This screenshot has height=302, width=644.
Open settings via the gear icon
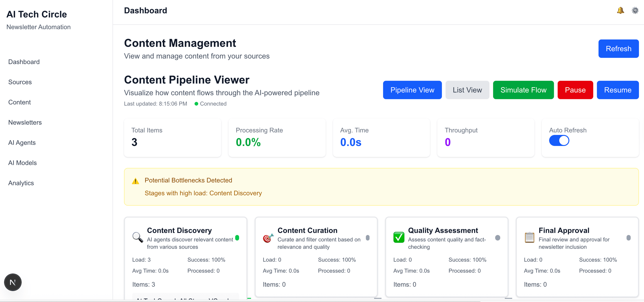click(635, 10)
